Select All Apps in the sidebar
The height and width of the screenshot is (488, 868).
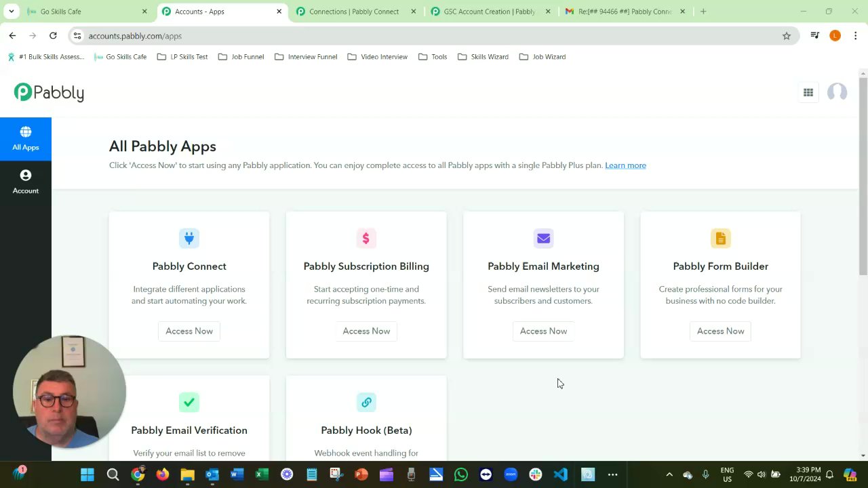click(x=26, y=139)
